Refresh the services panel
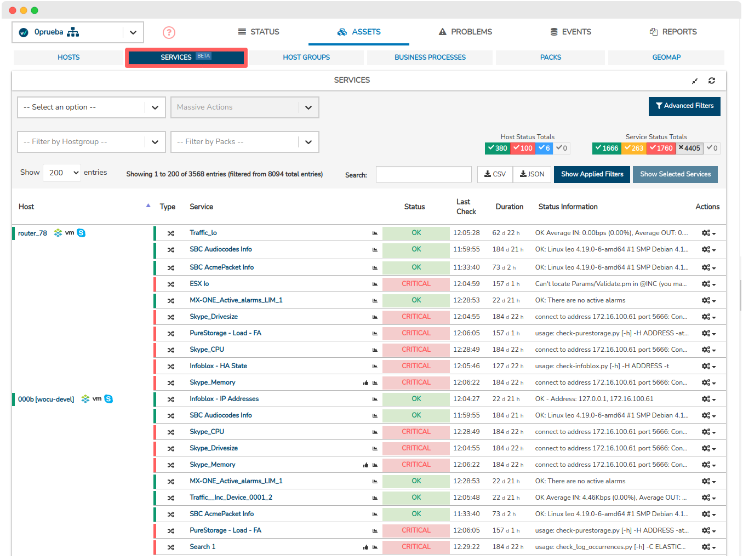 coord(711,81)
